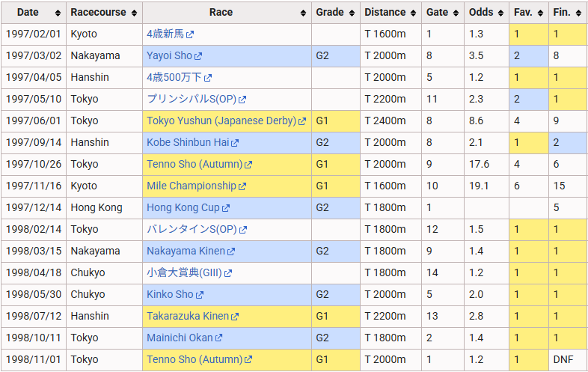This screenshot has width=588, height=372.
Task: Click the Race header label
Action: [221, 13]
